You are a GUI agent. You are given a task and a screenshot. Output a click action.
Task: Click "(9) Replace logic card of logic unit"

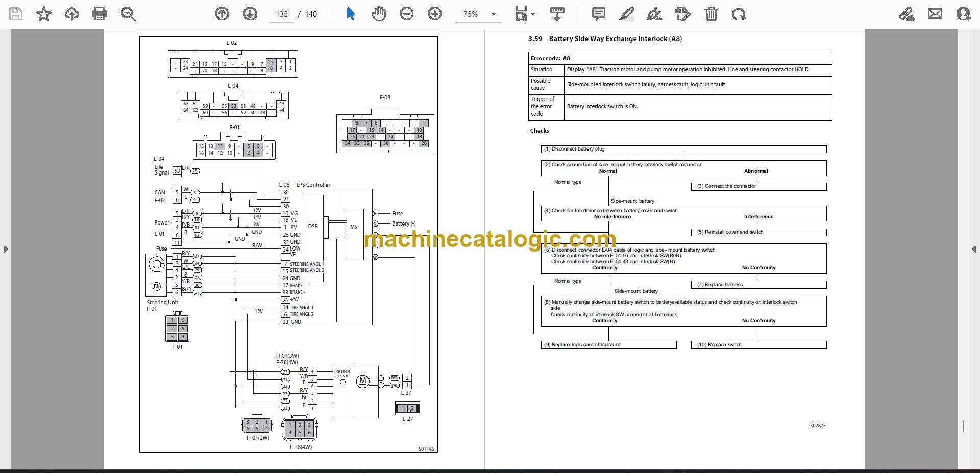coord(608,345)
